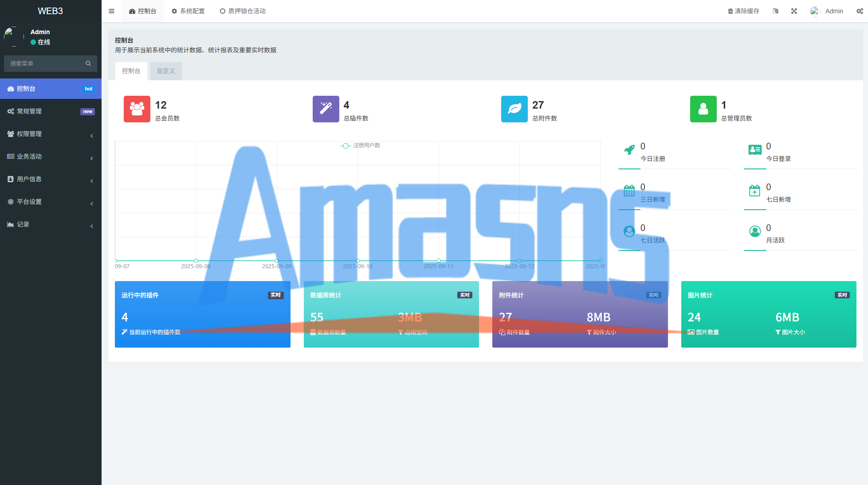The height and width of the screenshot is (485, 868).
Task: Click the fullscreen icon in top bar
Action: (x=794, y=11)
